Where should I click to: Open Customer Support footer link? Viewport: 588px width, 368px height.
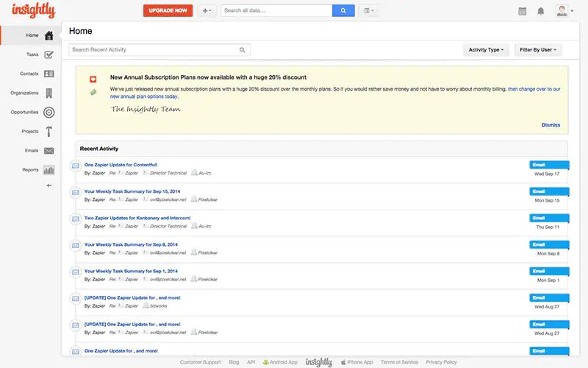click(200, 362)
